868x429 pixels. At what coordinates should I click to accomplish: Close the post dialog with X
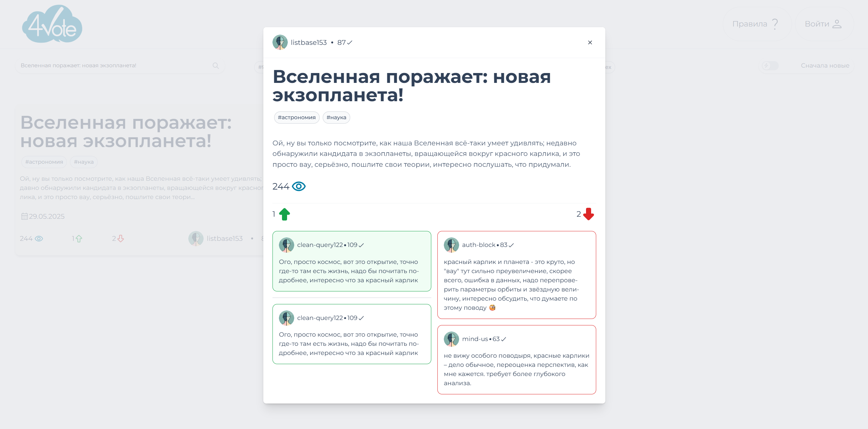590,42
